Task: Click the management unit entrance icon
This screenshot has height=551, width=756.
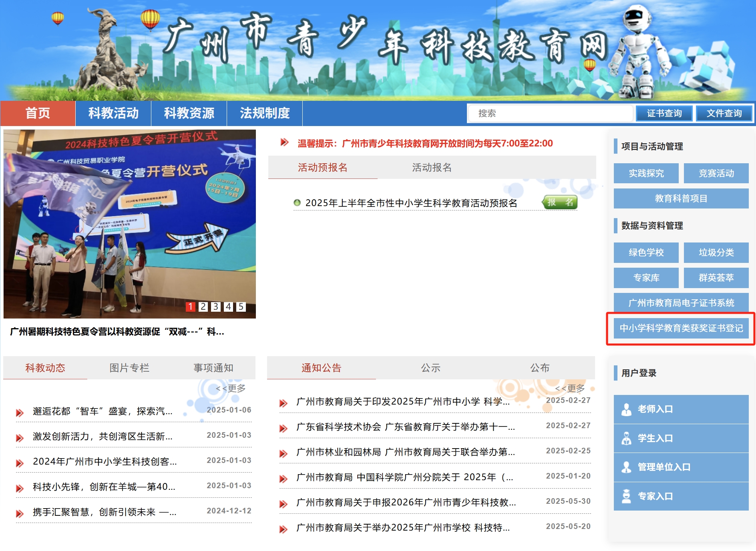Action: pos(626,467)
